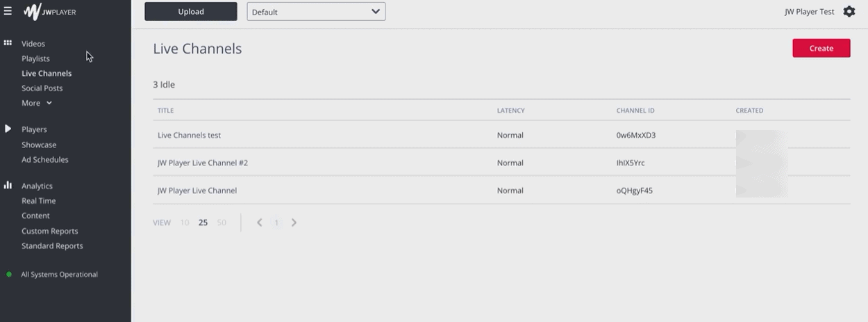Click the Analytics bar chart icon
The width and height of the screenshot is (868, 322).
pos(8,185)
